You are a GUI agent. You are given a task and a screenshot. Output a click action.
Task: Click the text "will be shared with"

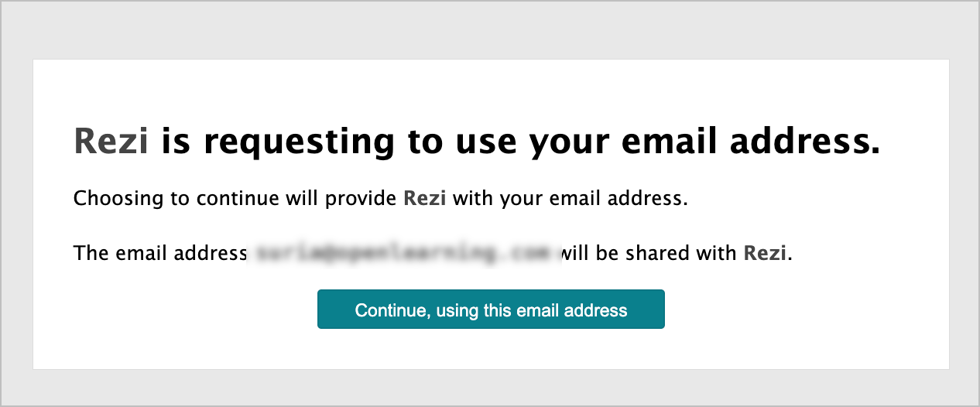pos(649,253)
